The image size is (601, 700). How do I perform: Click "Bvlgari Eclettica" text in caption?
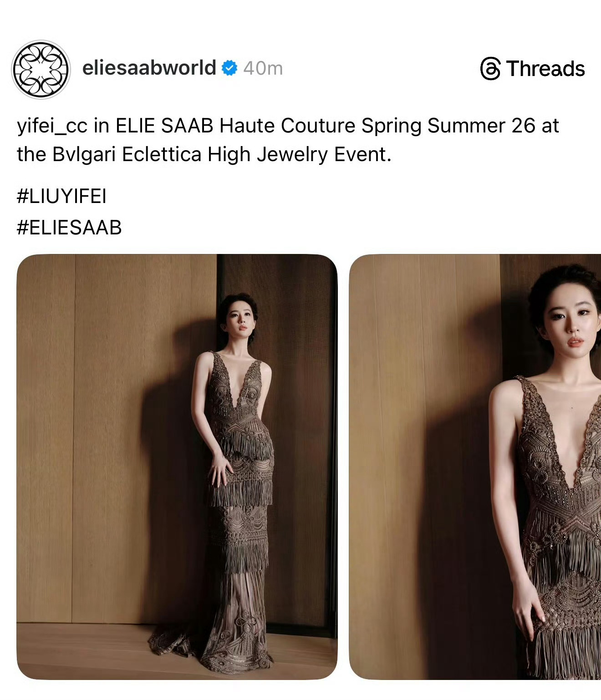point(127,155)
